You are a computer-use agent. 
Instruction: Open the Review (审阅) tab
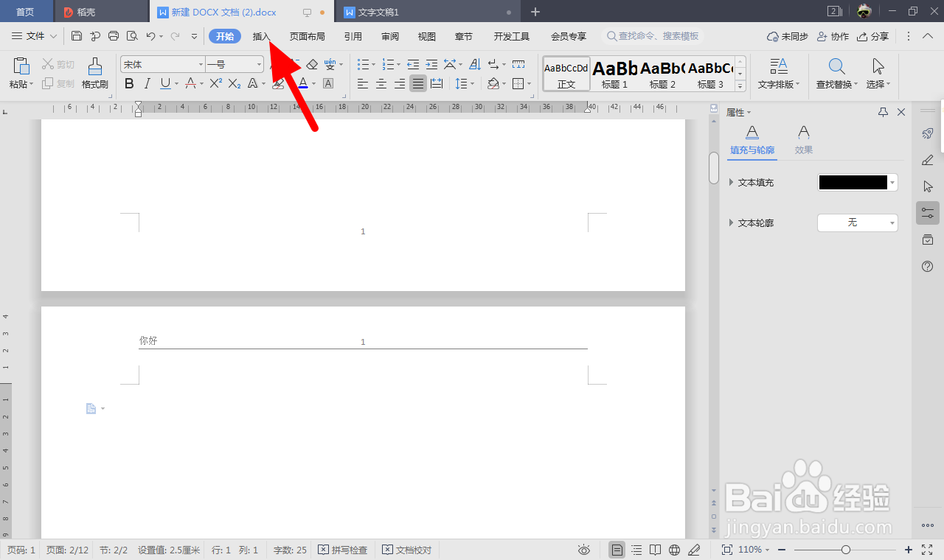[x=390, y=36]
